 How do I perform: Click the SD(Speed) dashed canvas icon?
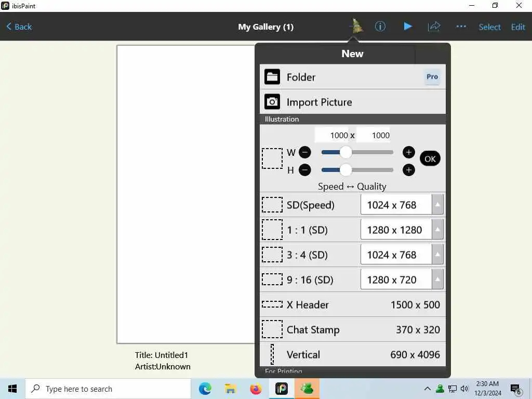[x=272, y=205]
